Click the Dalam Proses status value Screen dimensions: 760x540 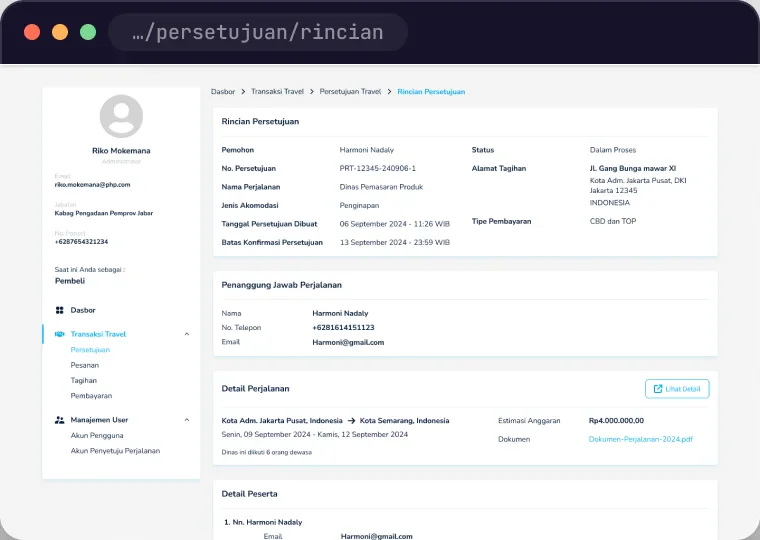pos(613,150)
